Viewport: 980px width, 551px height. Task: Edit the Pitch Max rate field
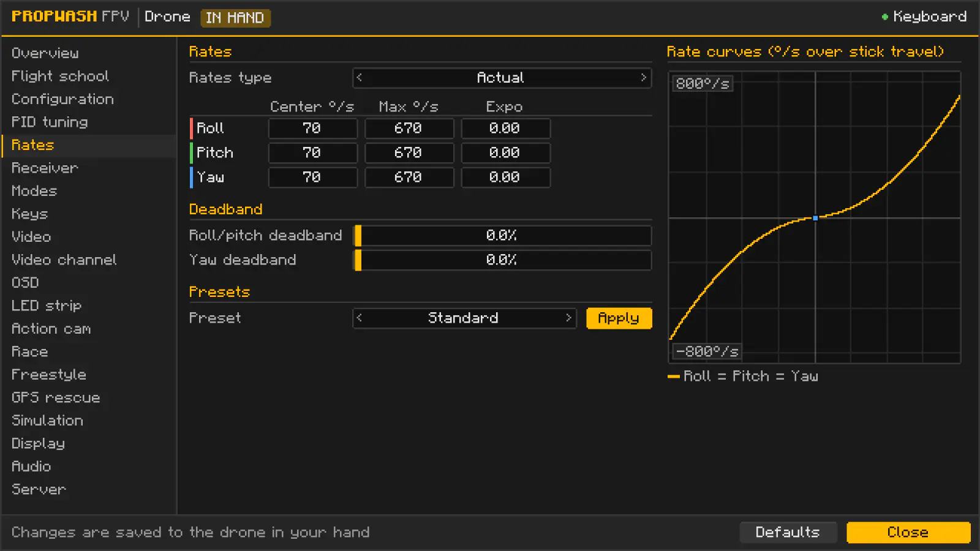[x=409, y=153]
